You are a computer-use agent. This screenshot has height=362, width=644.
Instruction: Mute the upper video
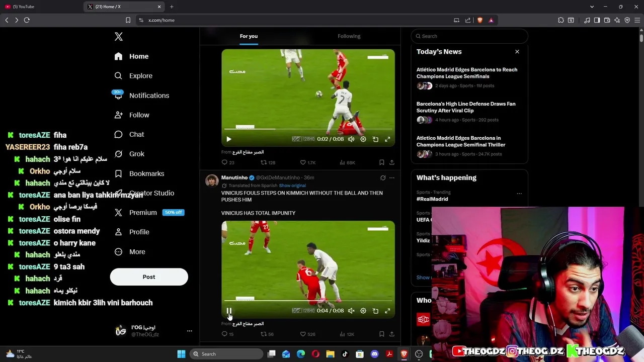pos(351,139)
